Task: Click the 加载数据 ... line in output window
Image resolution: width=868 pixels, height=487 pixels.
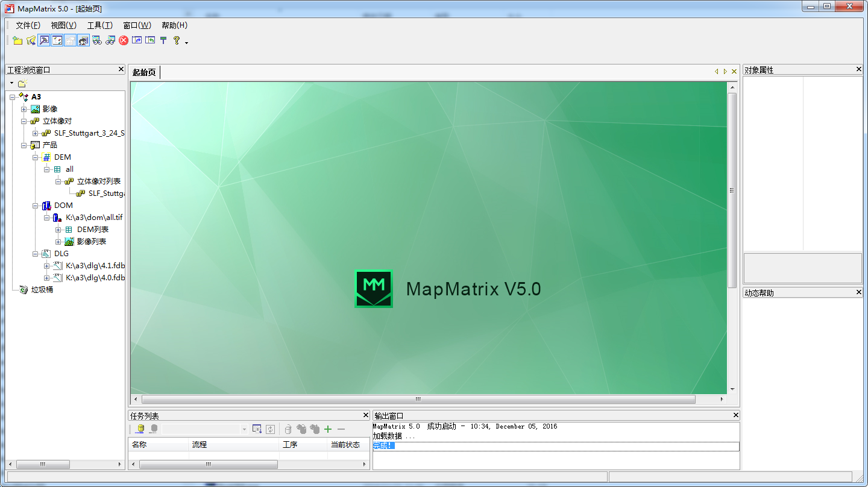Action: pos(394,436)
